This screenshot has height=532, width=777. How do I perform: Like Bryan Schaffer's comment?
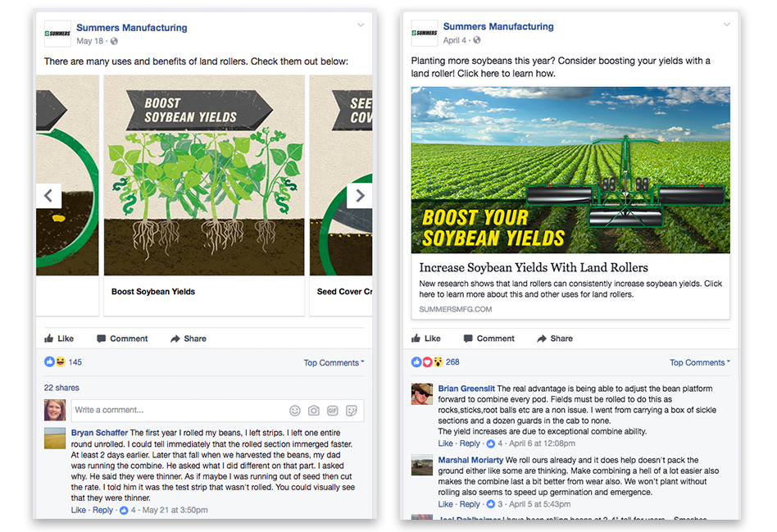[79, 510]
